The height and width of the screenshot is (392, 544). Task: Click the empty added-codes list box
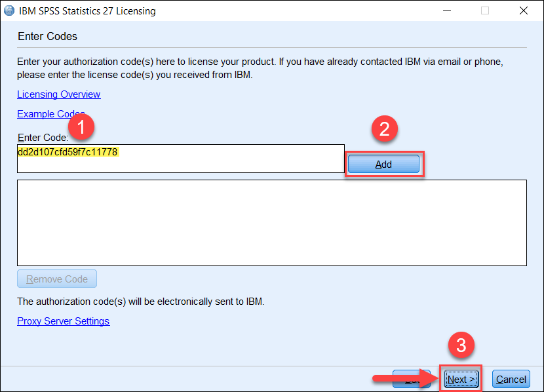click(x=272, y=223)
